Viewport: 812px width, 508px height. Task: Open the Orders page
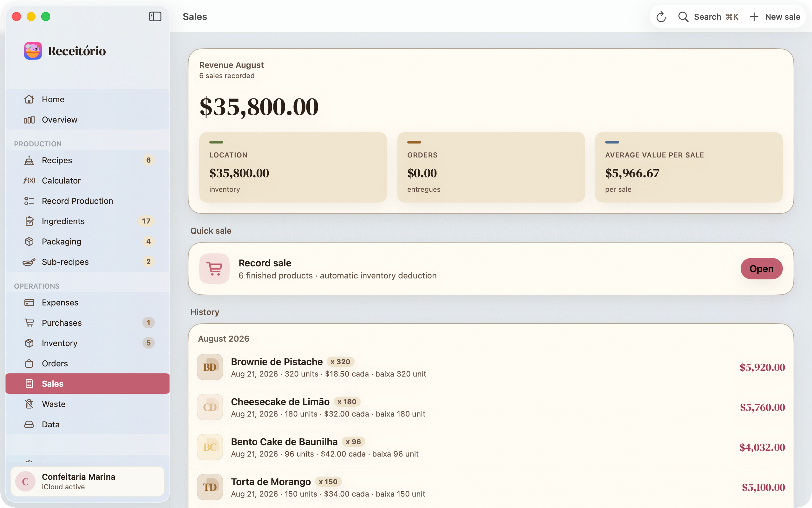88,363
